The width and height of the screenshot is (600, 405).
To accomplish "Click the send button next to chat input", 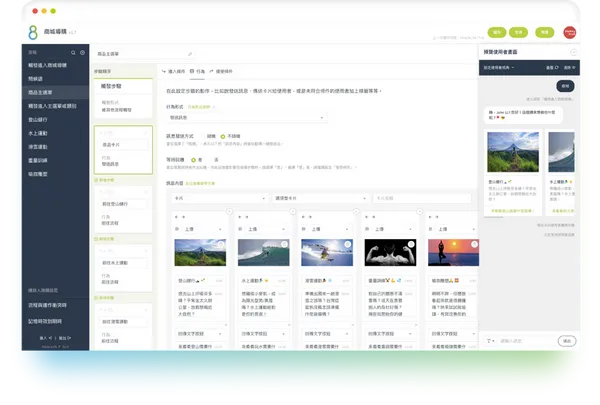I will pyautogui.click(x=567, y=341).
